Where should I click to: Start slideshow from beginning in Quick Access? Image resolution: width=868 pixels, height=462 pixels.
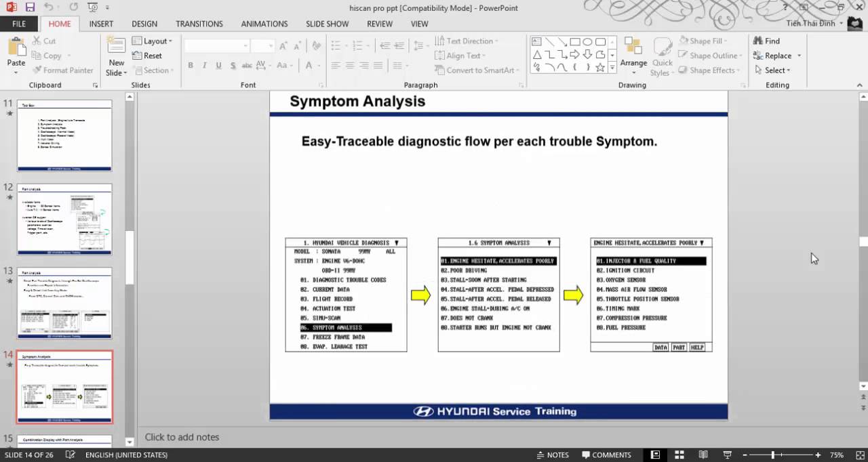tap(93, 7)
